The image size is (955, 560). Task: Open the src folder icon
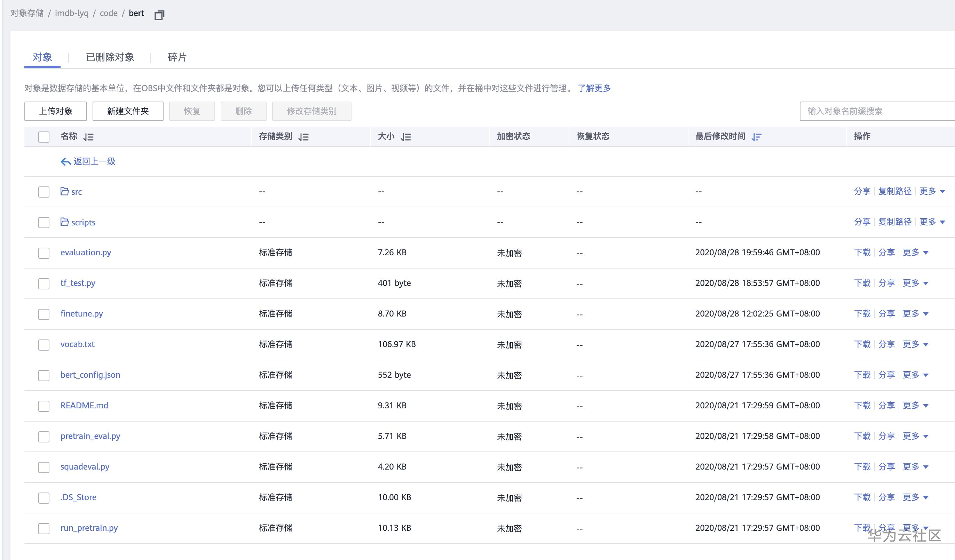pos(64,191)
